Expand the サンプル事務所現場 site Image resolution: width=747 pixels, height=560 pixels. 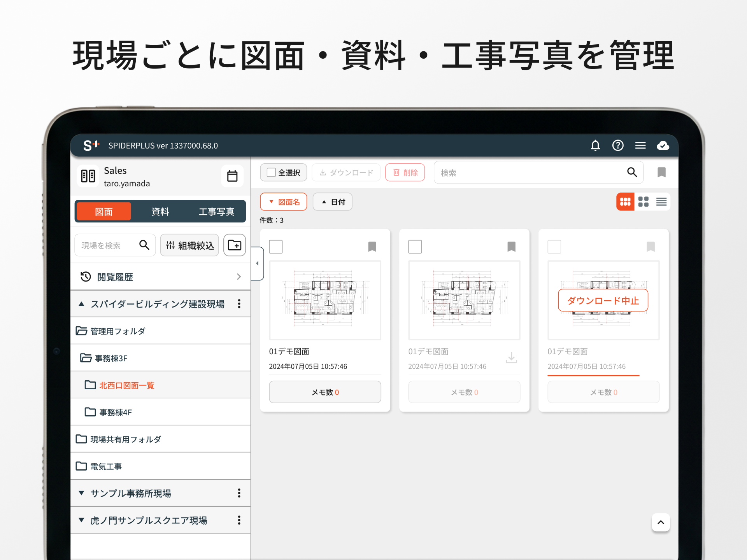point(81,493)
